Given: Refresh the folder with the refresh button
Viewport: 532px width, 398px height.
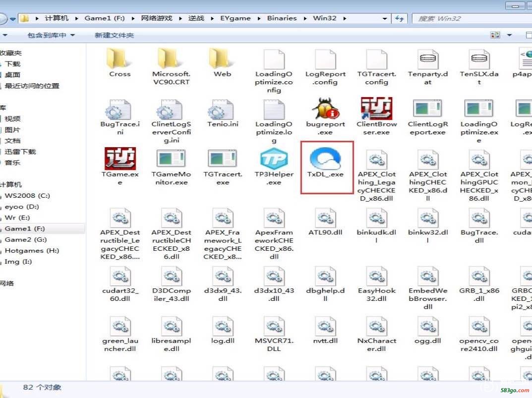Looking at the screenshot, I should [x=400, y=19].
